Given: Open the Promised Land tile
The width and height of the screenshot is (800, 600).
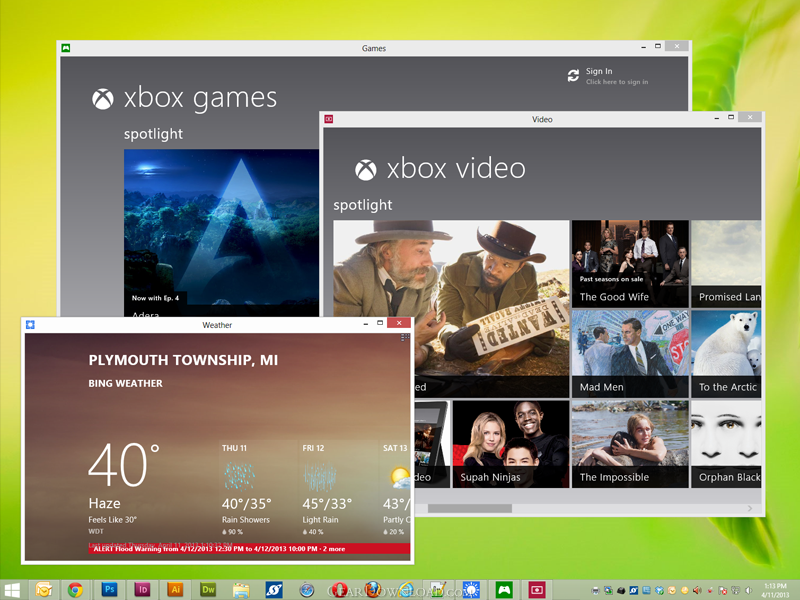Looking at the screenshot, I should [726, 264].
